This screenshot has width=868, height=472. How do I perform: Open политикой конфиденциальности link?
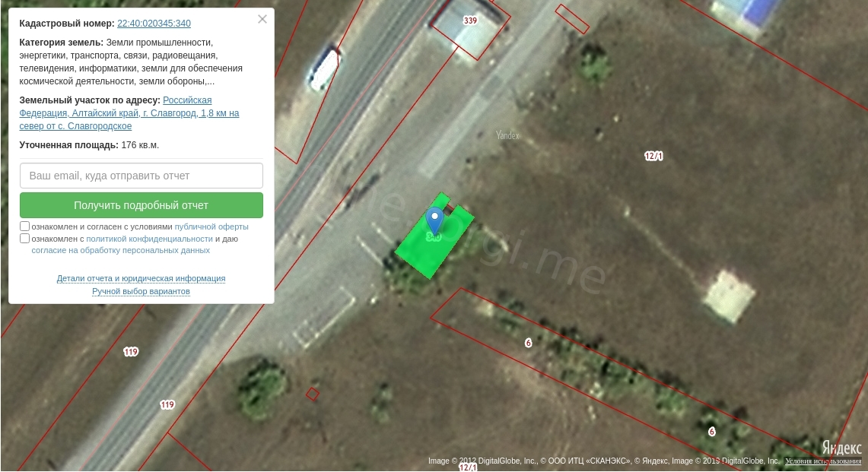(149, 239)
